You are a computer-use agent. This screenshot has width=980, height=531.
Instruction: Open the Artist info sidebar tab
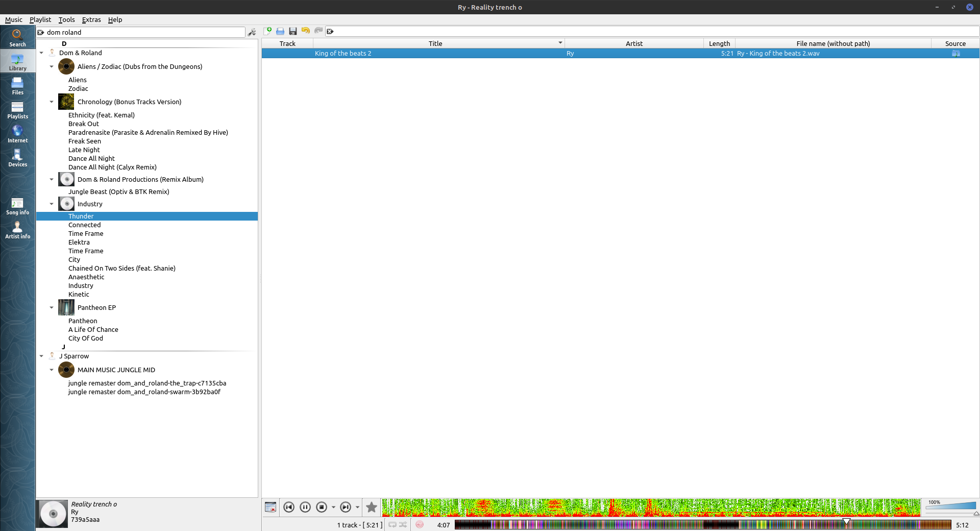tap(17, 230)
